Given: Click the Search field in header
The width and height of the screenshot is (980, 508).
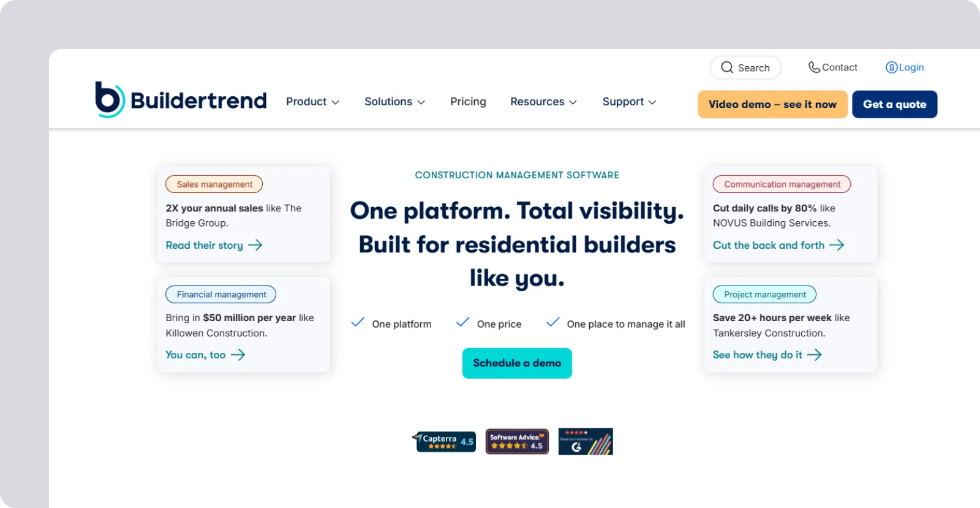Looking at the screenshot, I should [x=745, y=67].
